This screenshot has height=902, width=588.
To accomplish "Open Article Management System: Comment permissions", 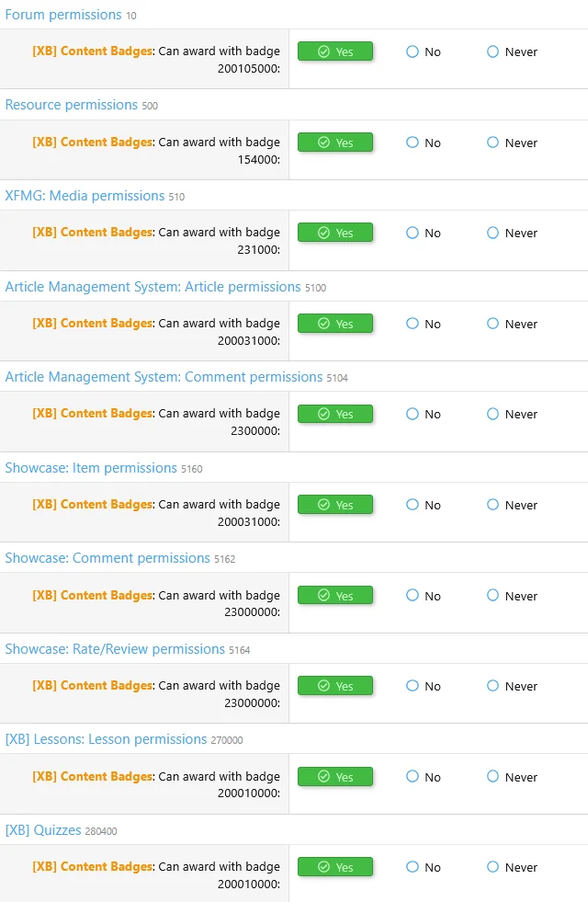I will coord(164,377).
